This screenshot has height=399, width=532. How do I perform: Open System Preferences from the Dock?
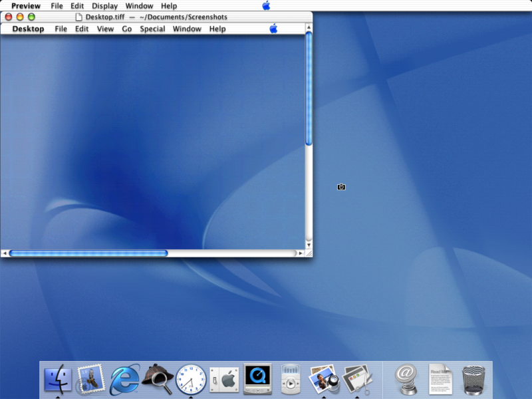pyautogui.click(x=224, y=378)
